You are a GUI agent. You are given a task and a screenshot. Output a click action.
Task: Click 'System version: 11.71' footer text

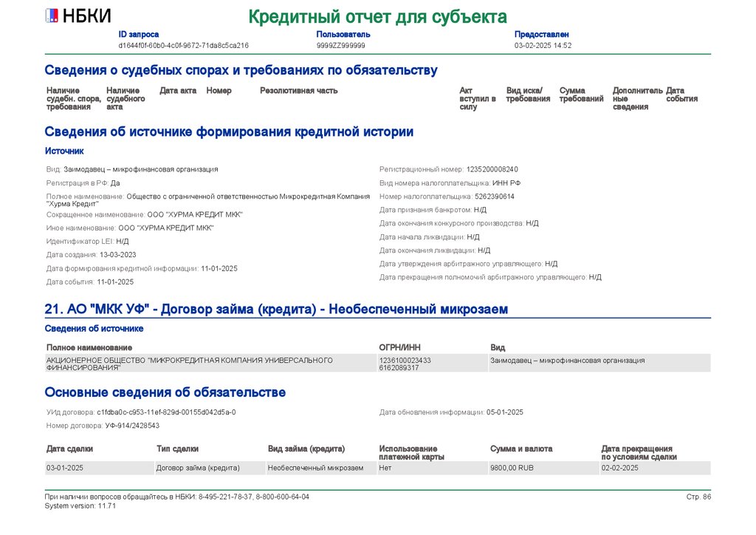[x=80, y=506]
